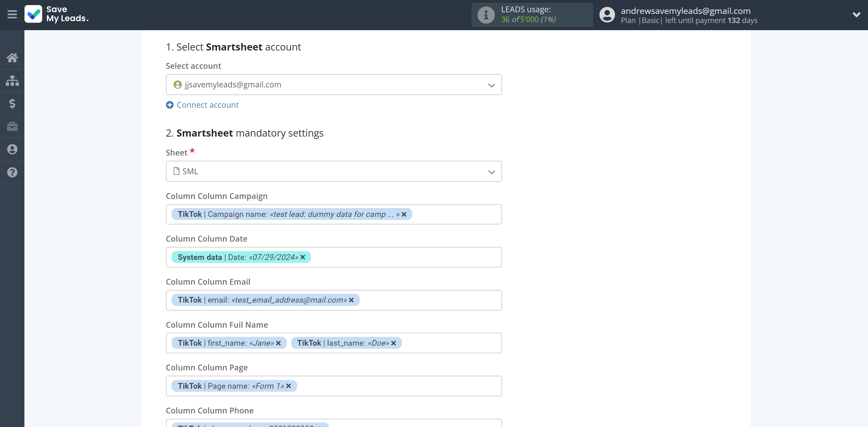Remove the last_name Doe tag
The width and height of the screenshot is (868, 427).
tap(394, 343)
